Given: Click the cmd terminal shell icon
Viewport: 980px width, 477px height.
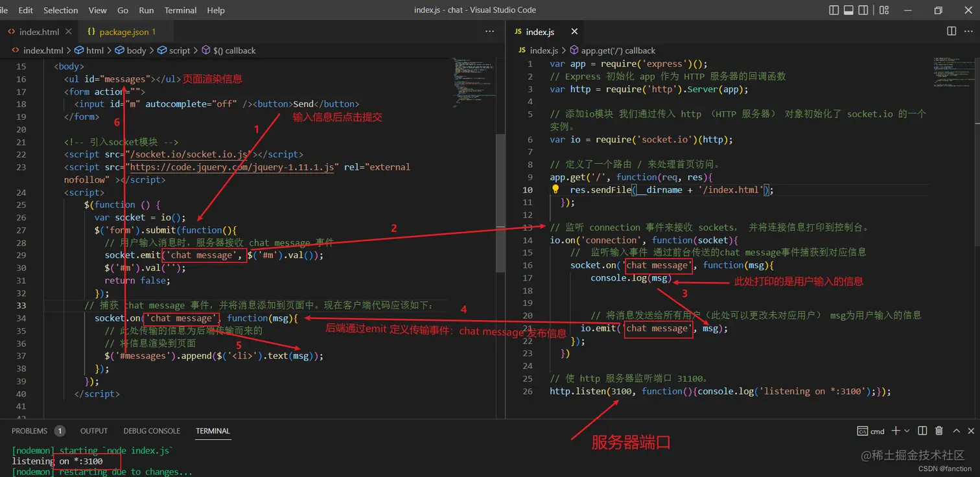Looking at the screenshot, I should (863, 431).
